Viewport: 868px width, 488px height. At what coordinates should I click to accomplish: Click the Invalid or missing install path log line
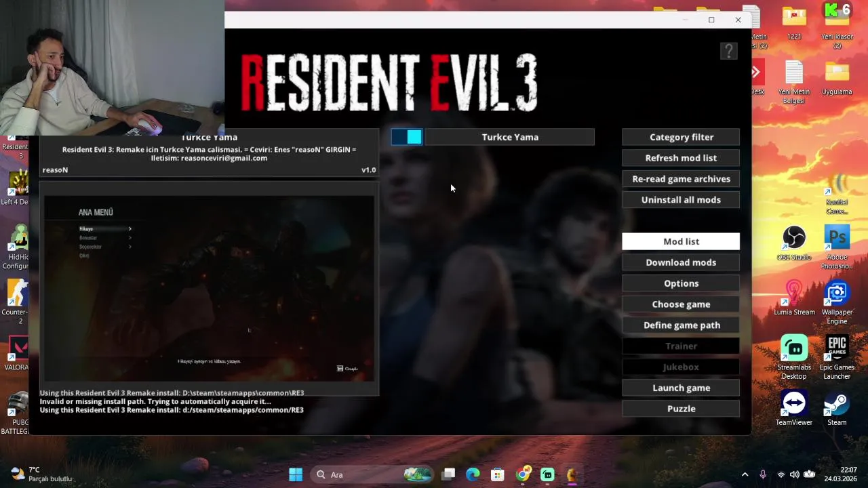(155, 401)
